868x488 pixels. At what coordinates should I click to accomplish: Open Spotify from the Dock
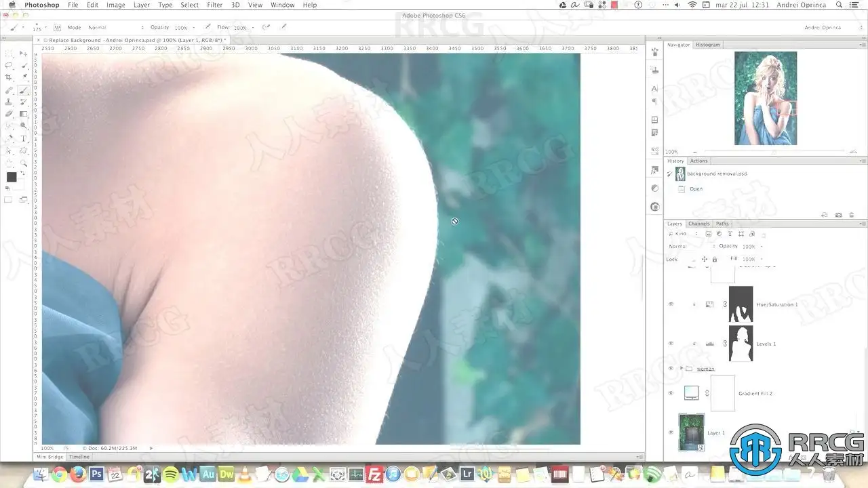click(x=170, y=474)
